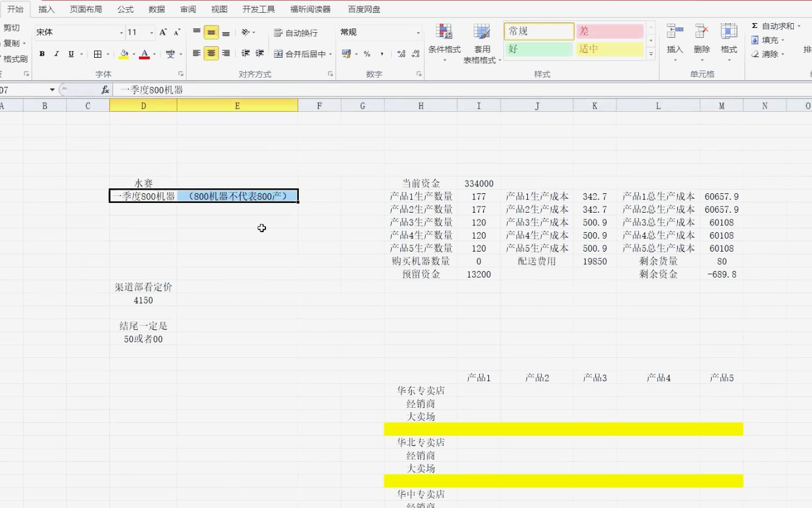Click the increase font size icon
Image resolution: width=812 pixels, height=508 pixels.
click(163, 32)
